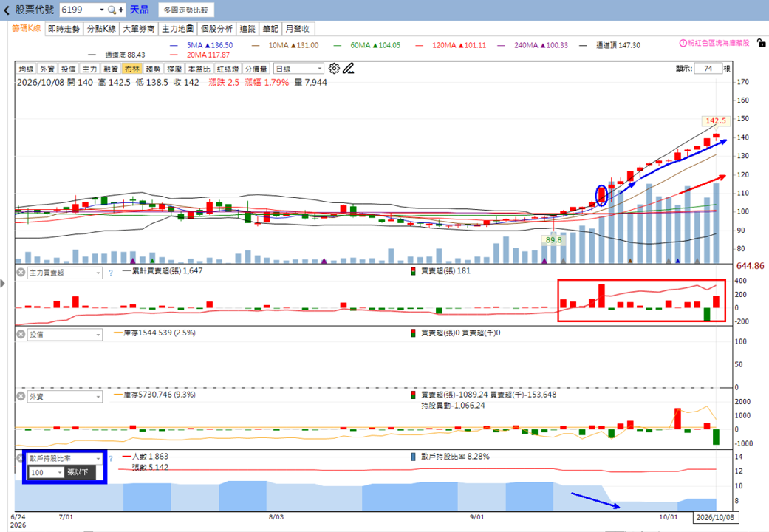Toggle 融資 overlay on chart
Viewport: 769px width, 532px height.
pyautogui.click(x=111, y=69)
